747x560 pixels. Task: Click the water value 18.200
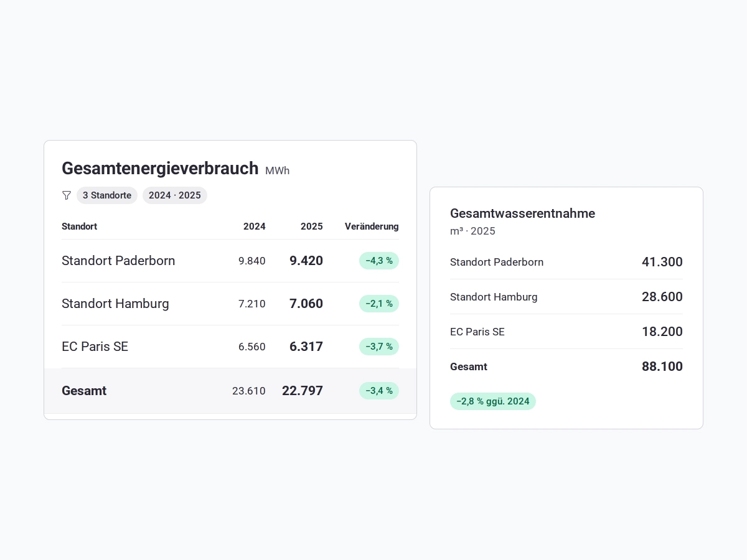tap(662, 332)
